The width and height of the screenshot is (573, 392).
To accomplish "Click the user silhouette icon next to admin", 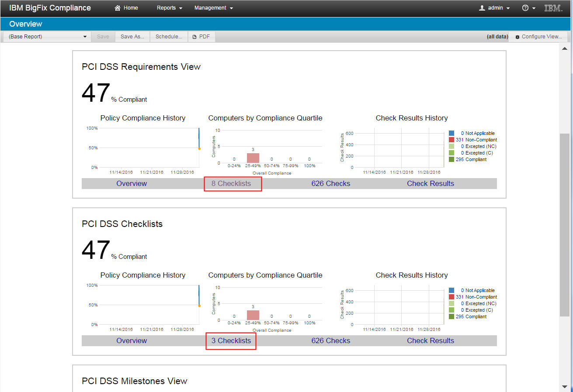I will point(483,7).
